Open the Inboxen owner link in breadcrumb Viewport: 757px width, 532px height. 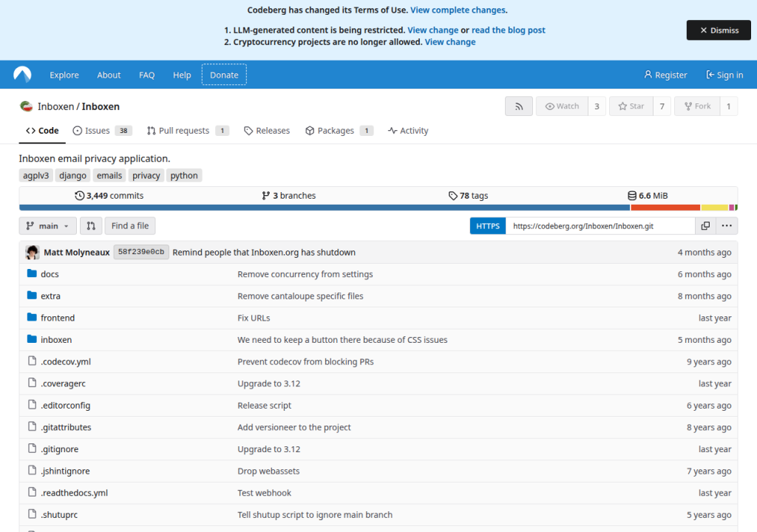(x=55, y=106)
